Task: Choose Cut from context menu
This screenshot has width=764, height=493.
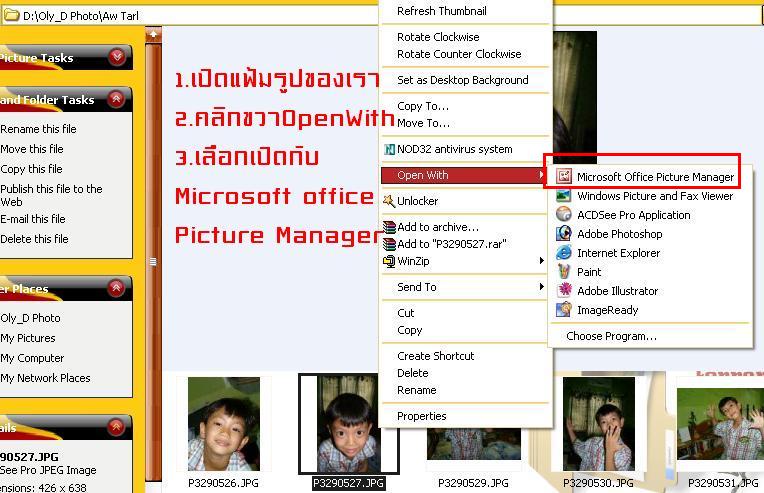Action: click(x=465, y=313)
